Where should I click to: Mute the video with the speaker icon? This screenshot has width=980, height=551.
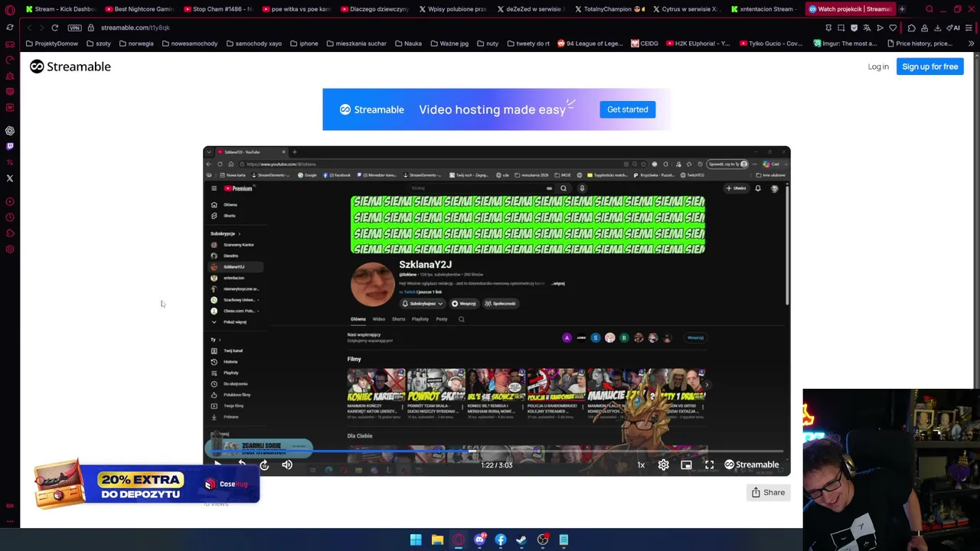[x=287, y=465]
